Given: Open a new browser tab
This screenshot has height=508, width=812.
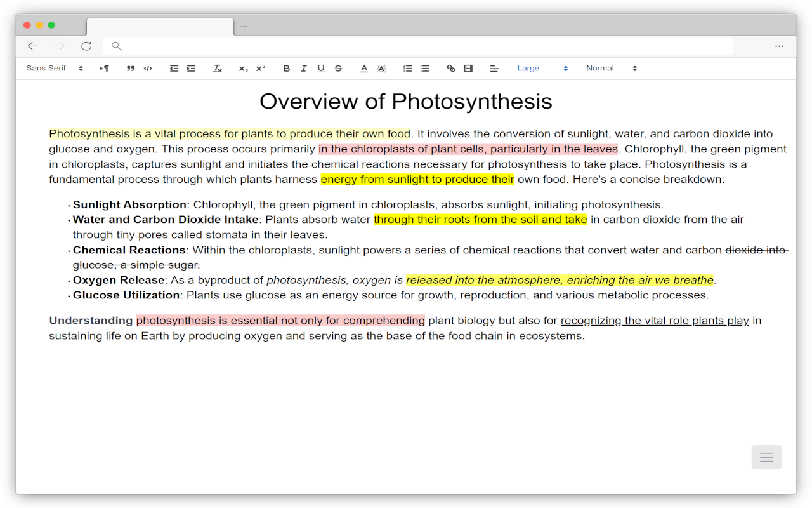Looking at the screenshot, I should click(x=244, y=27).
